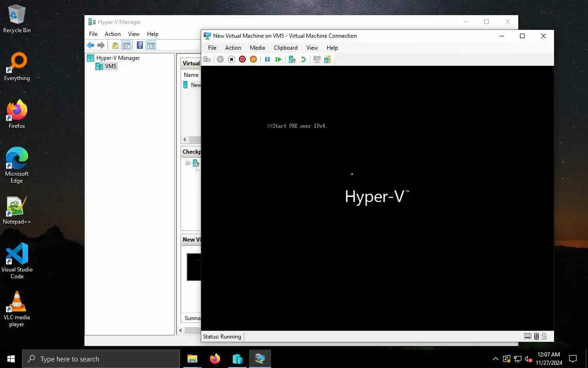The height and width of the screenshot is (368, 588).
Task: Click Back arrow in Hyper-V Manager toolbar
Action: (91, 45)
